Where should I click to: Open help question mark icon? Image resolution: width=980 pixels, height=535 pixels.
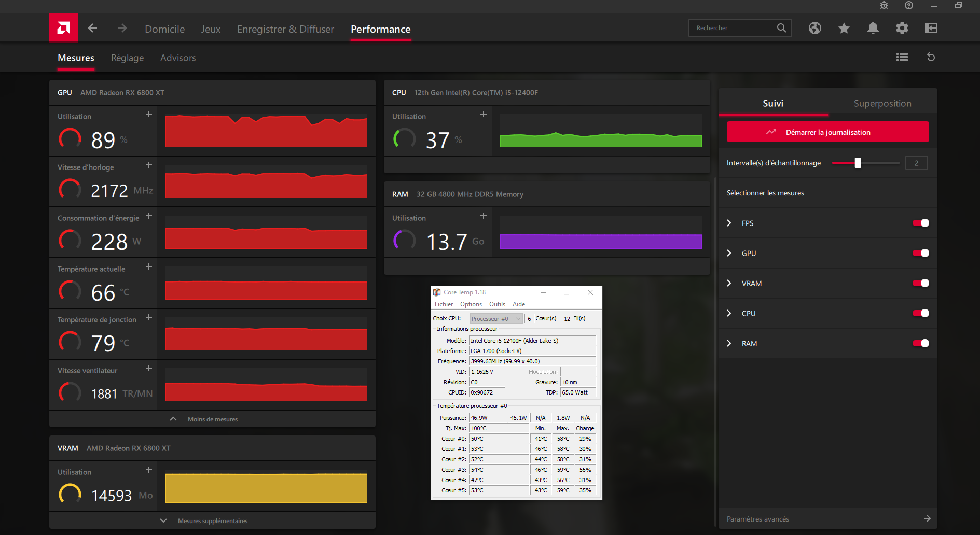click(909, 5)
